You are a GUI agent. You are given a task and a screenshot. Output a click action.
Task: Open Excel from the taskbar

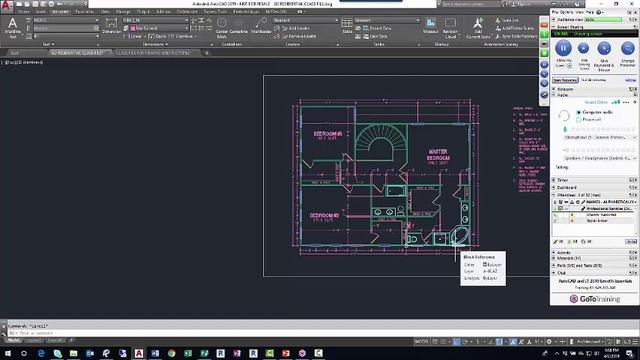[188, 353]
